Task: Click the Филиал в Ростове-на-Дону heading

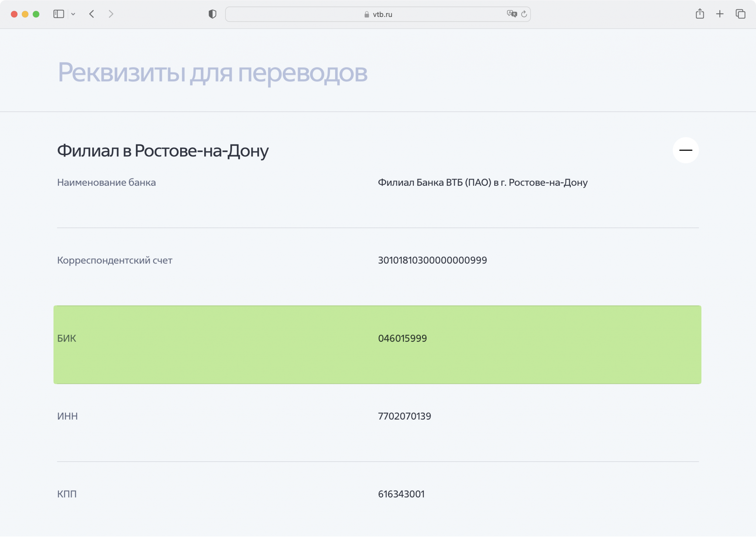Action: (x=163, y=151)
